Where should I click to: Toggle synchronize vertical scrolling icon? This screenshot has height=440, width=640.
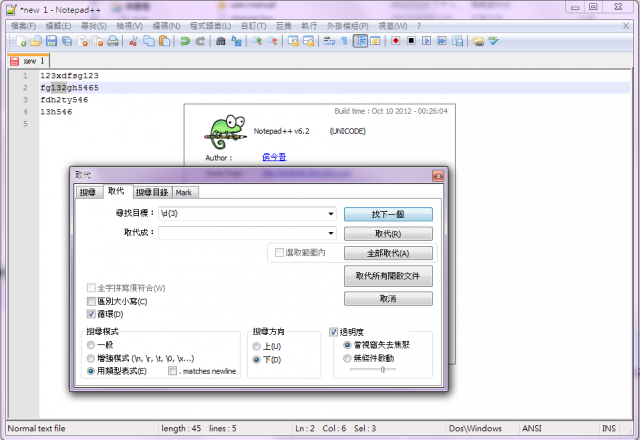[x=293, y=41]
